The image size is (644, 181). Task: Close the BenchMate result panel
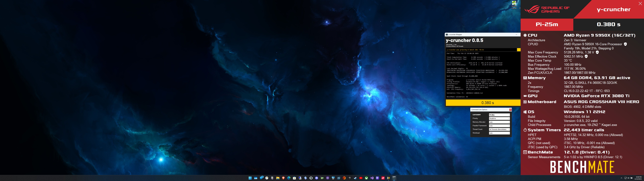pos(640,4)
